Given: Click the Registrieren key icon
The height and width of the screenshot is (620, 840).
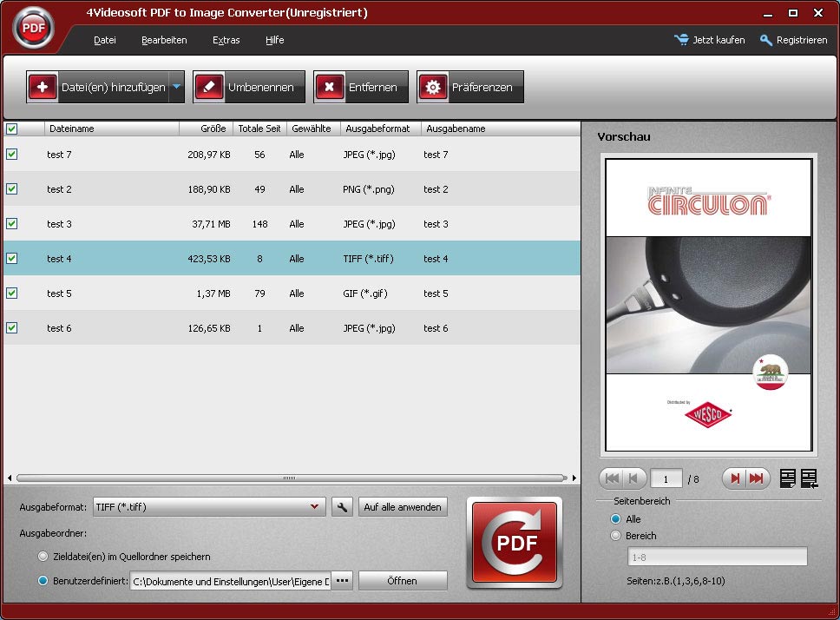Looking at the screenshot, I should (766, 40).
